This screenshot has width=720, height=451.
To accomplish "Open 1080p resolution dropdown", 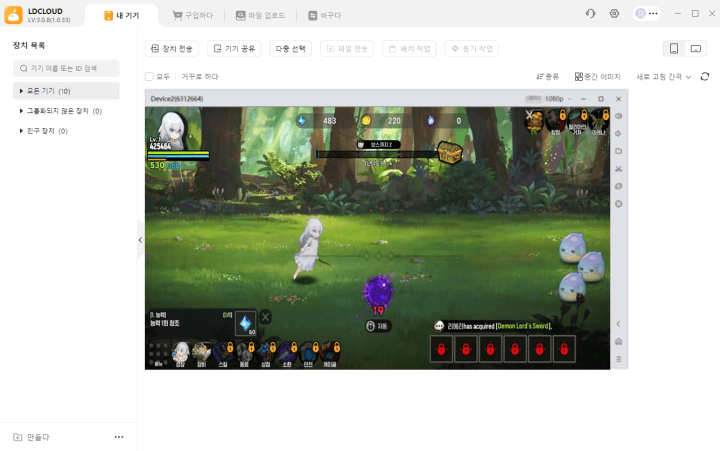I will [x=558, y=99].
